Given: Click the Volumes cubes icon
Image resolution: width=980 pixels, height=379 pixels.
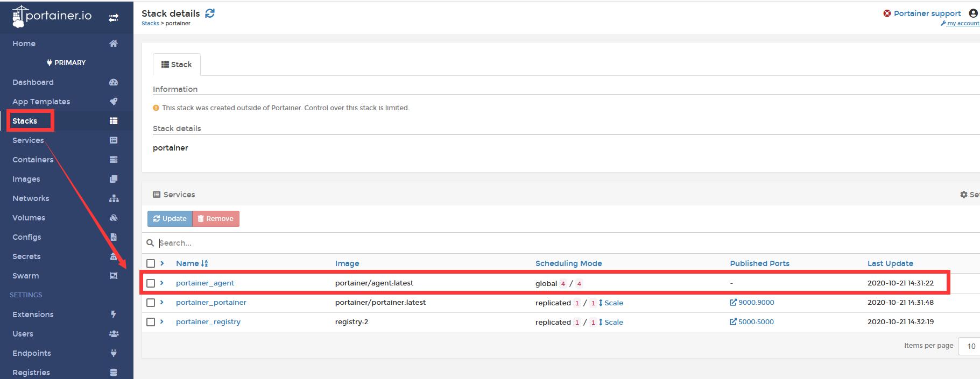Looking at the screenshot, I should [114, 218].
